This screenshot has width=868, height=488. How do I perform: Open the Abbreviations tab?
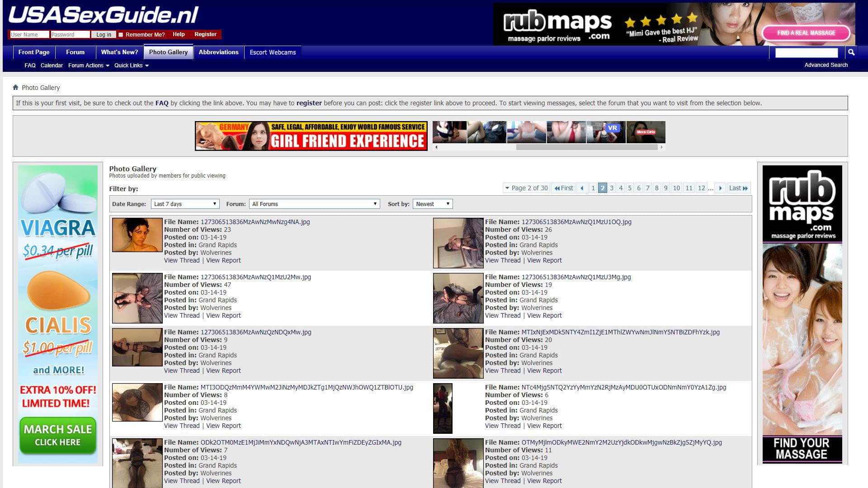click(218, 52)
